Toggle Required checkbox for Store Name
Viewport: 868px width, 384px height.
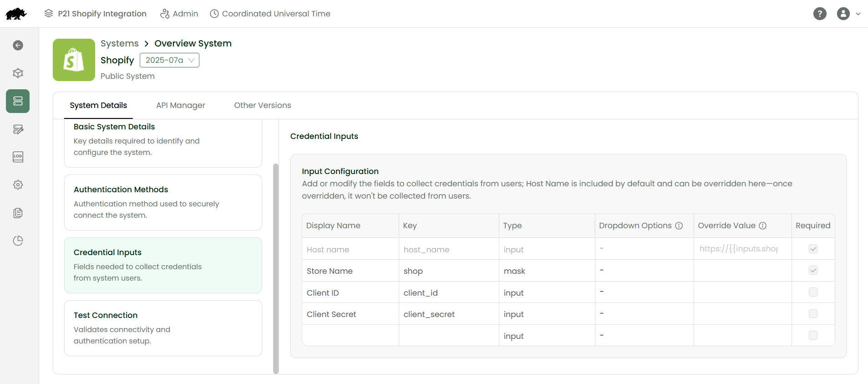click(x=813, y=271)
